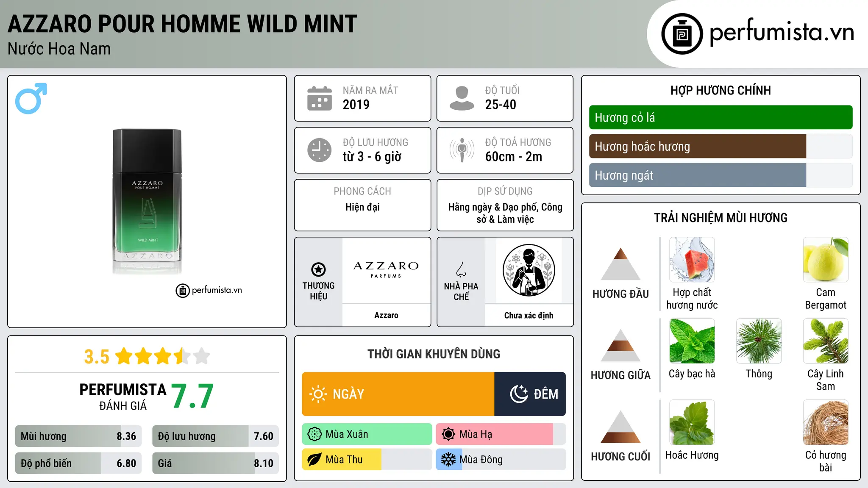Image resolution: width=868 pixels, height=488 pixels.
Task: Click the Mùa Thu season bar
Action: (367, 460)
